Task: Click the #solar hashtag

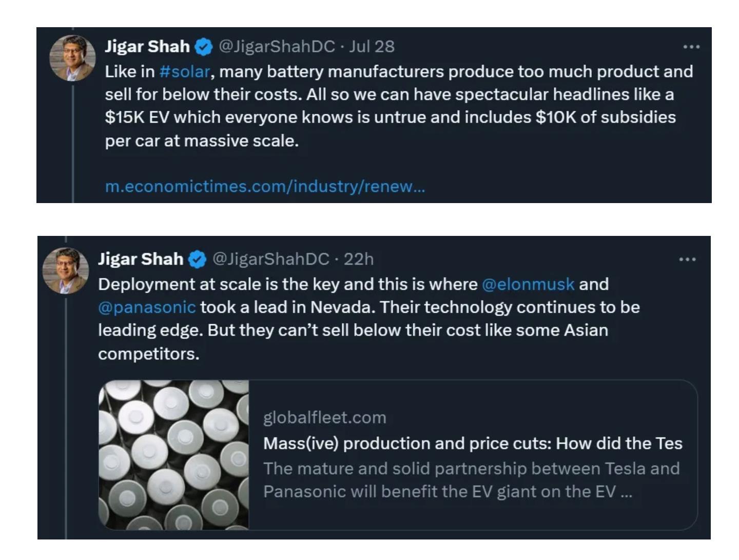Action: [x=185, y=71]
